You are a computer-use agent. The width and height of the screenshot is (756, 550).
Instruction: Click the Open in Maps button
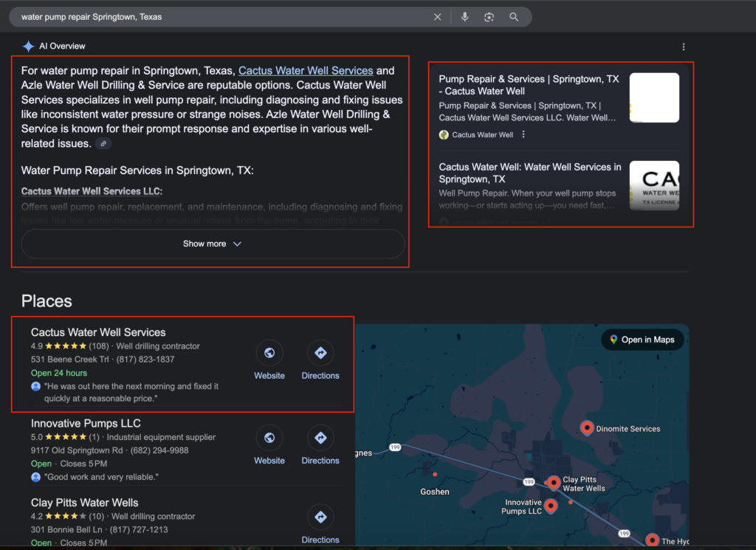(642, 340)
